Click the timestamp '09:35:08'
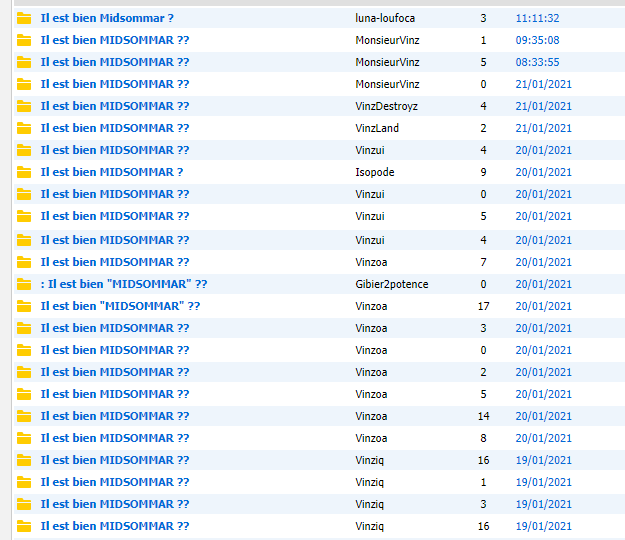 tap(537, 40)
